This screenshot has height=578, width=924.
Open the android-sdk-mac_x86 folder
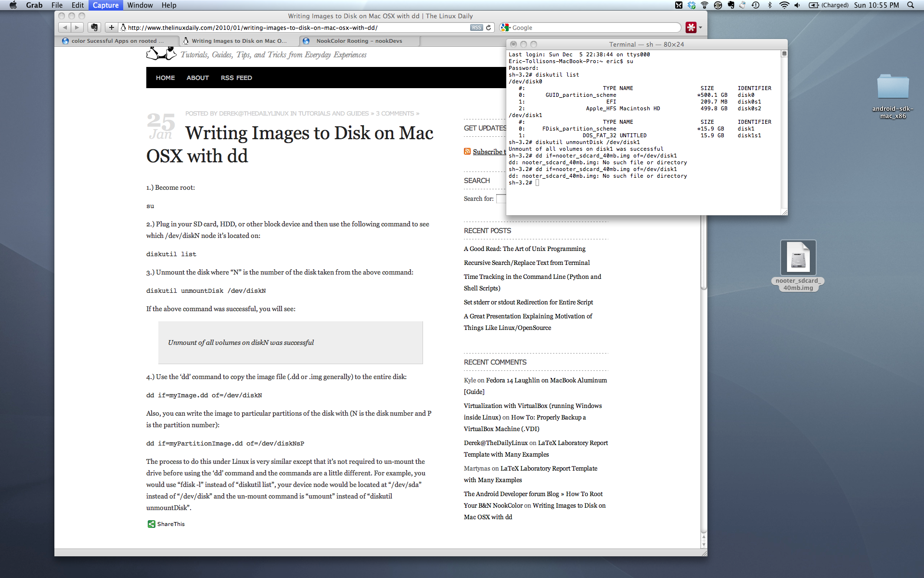point(893,88)
